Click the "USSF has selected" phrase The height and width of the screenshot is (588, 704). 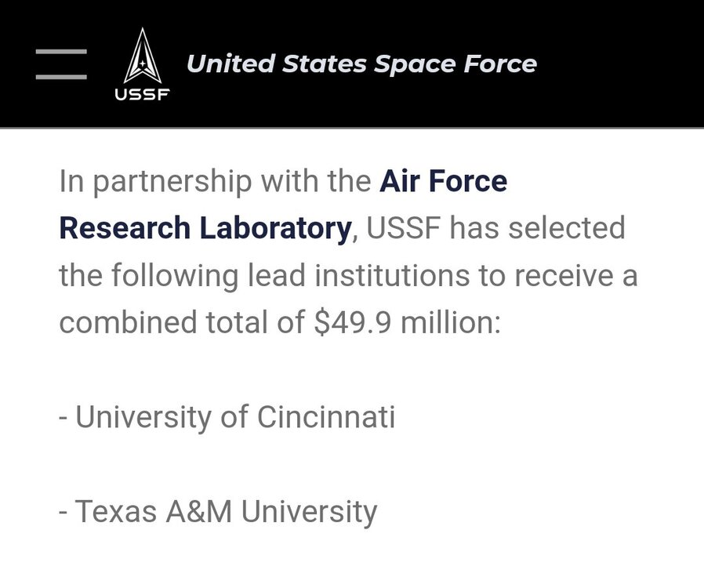[495, 228]
